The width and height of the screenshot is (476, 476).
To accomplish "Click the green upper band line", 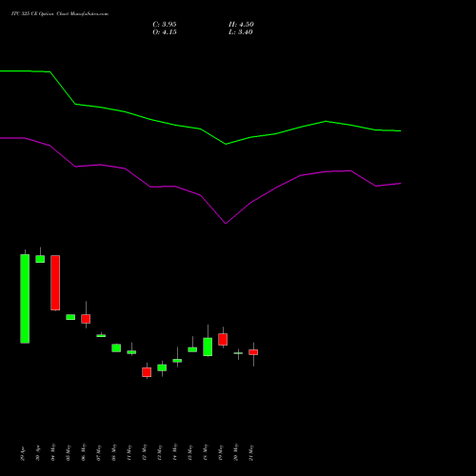I will (200, 129).
